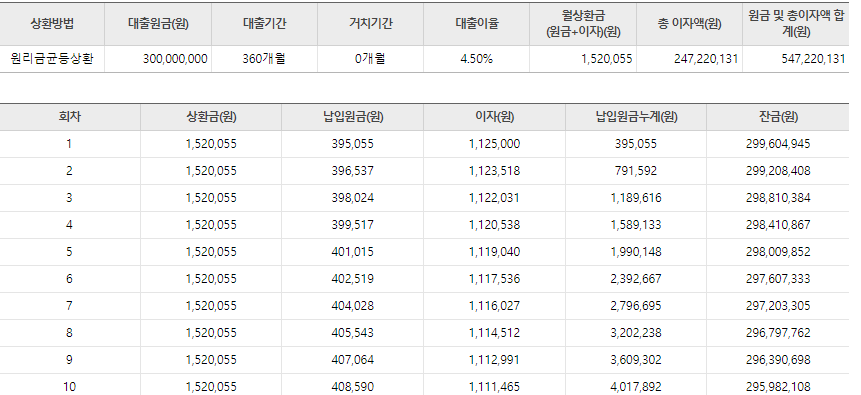
Task: Select installment number 2 in 회차 column
Action: point(69,171)
